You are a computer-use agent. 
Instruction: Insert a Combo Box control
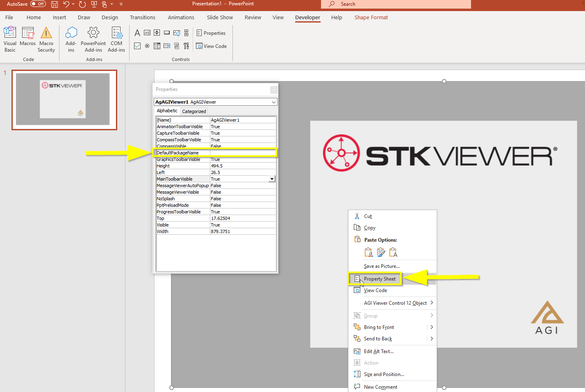click(x=157, y=46)
